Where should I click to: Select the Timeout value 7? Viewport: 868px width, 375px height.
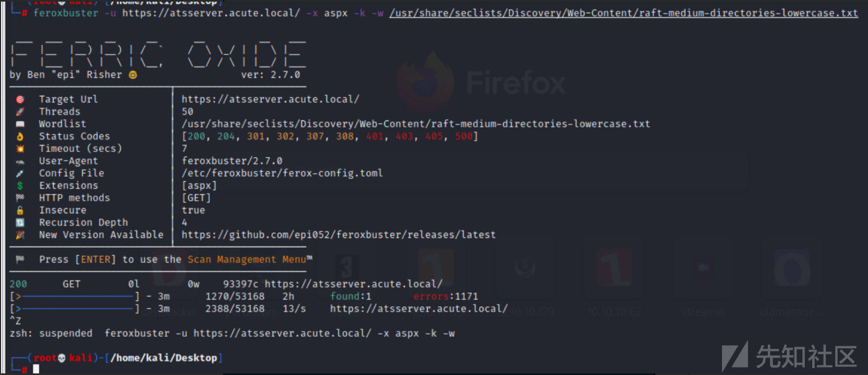[x=184, y=149]
